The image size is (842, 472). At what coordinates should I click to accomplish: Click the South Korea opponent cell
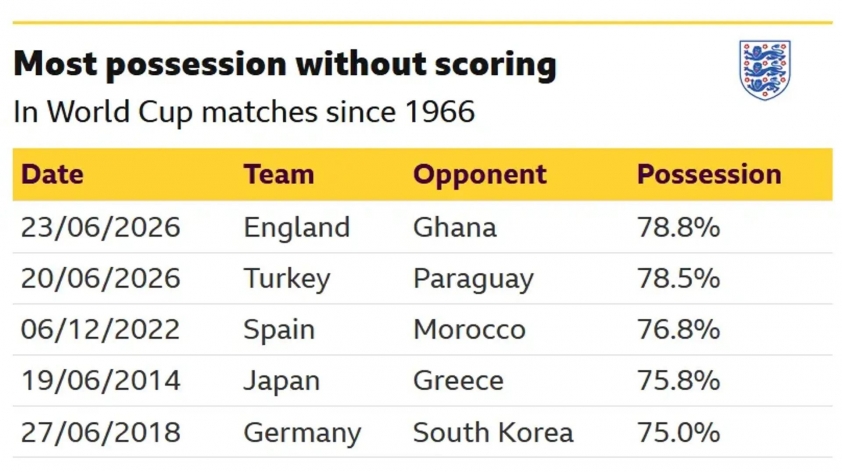(x=493, y=432)
